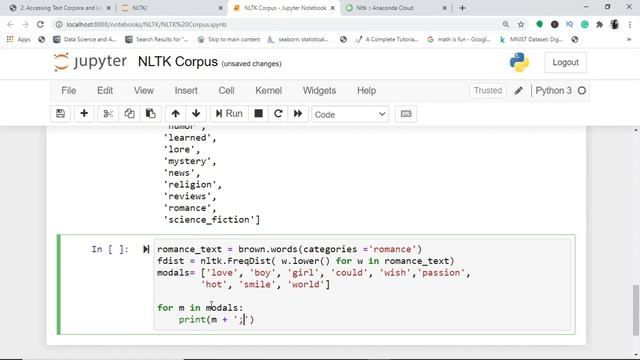Click the Jupyter logo
The image size is (640, 360).
pos(90,62)
